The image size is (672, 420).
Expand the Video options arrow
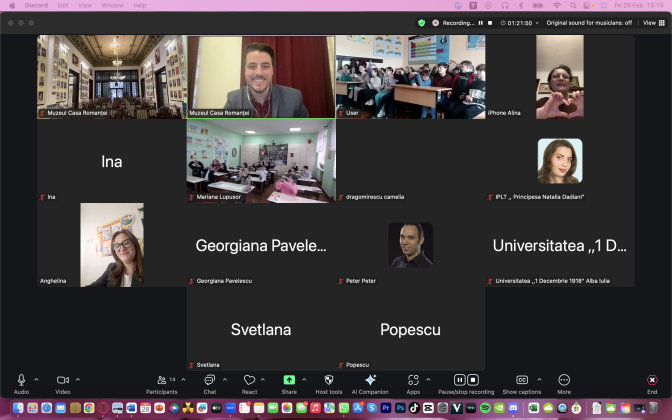[x=78, y=380]
